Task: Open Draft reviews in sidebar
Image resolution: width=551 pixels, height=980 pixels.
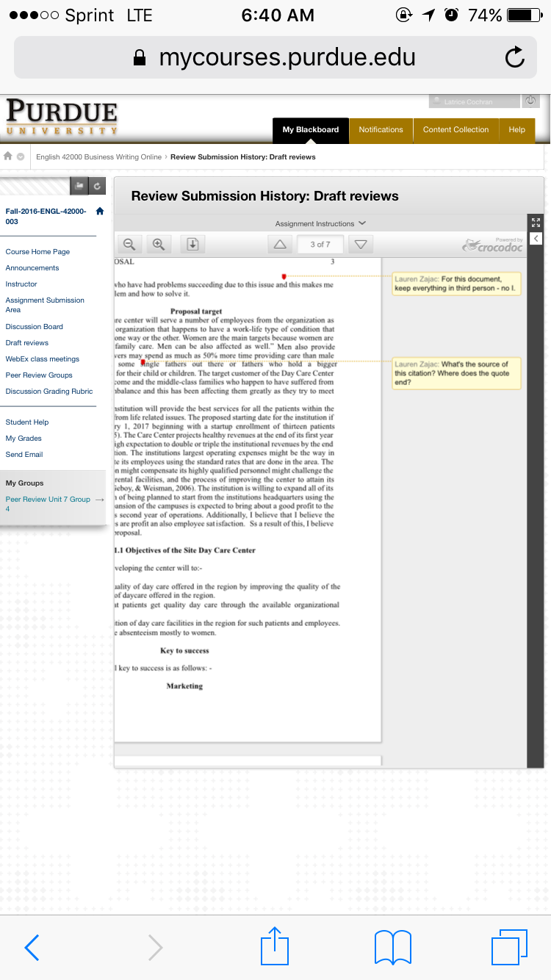Action: (x=27, y=343)
